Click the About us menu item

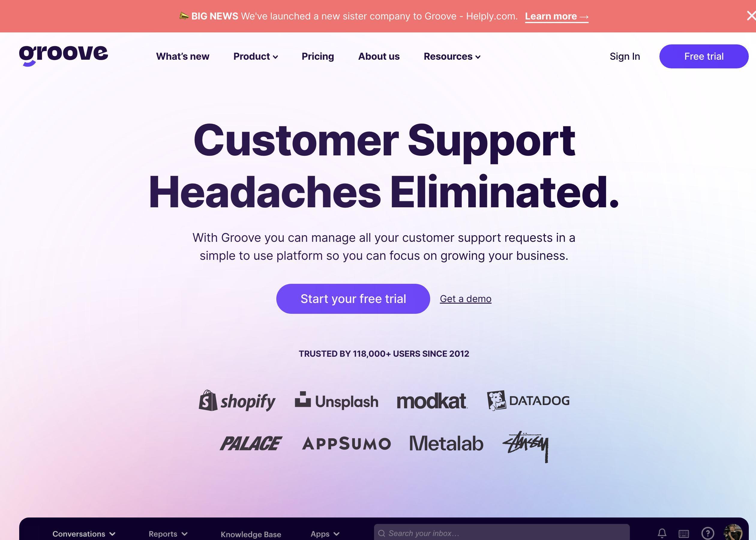click(379, 56)
